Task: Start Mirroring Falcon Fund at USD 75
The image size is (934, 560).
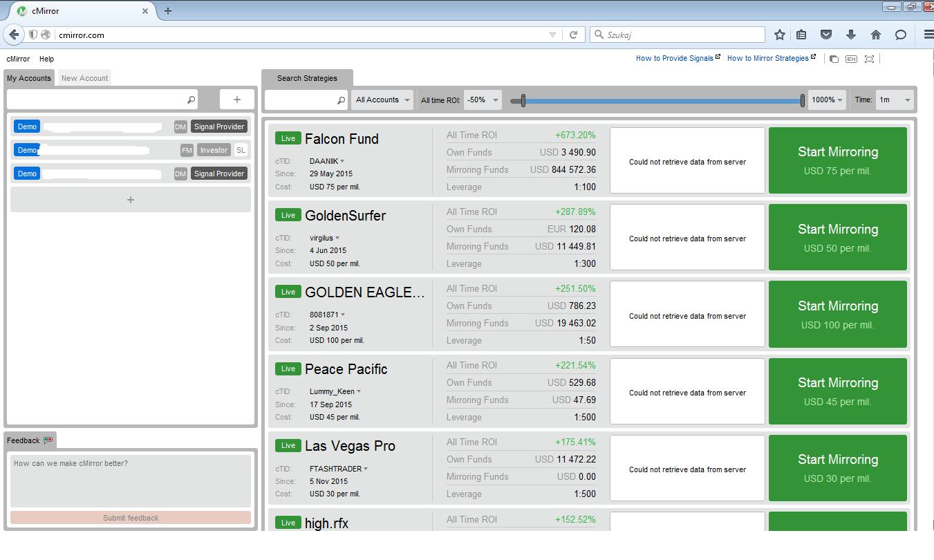Action: (838, 160)
